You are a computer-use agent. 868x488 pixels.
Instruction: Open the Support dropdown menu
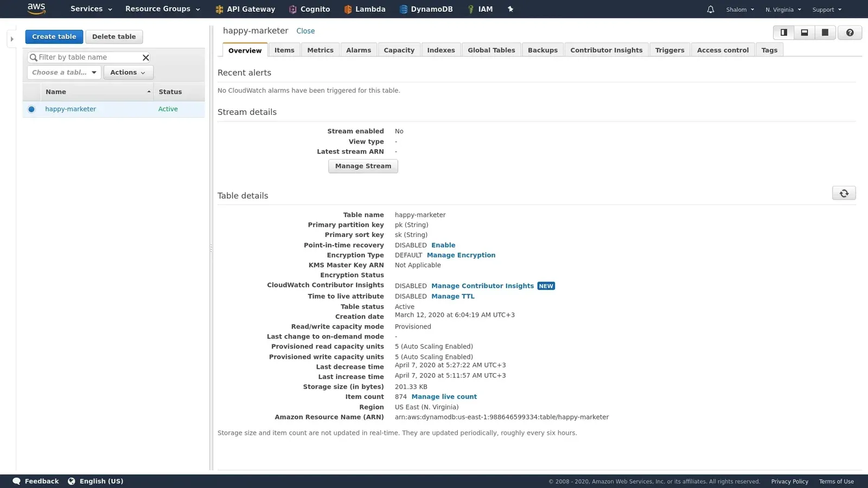coord(827,10)
